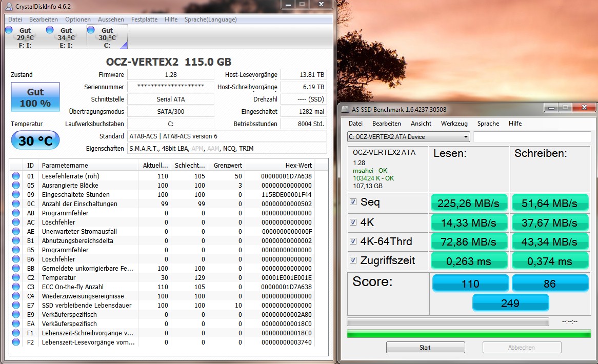The width and height of the screenshot is (598, 364).
Task: Uncheck the 4K-64Thrd benchmark checkbox
Action: point(353,241)
